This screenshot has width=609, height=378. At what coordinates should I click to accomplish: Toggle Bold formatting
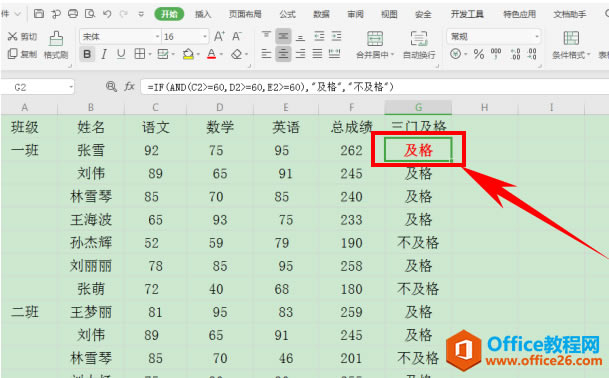[87, 54]
